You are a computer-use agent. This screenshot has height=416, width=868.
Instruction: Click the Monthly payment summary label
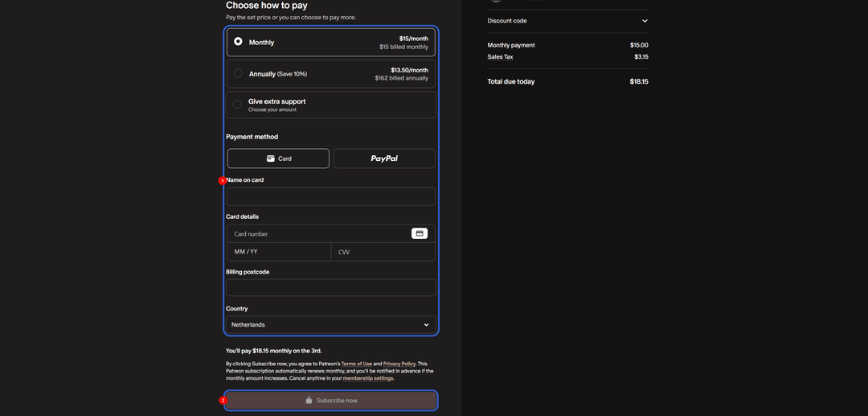pos(511,45)
